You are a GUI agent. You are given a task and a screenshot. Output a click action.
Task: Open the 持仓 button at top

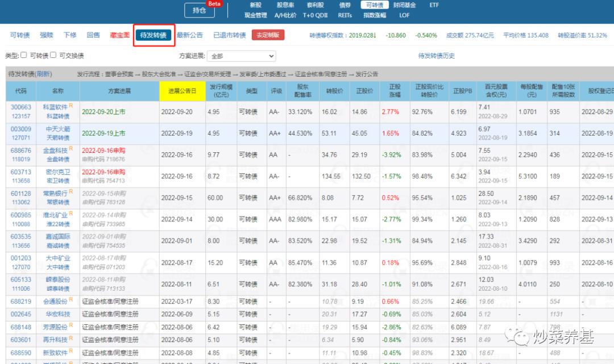coord(199,10)
